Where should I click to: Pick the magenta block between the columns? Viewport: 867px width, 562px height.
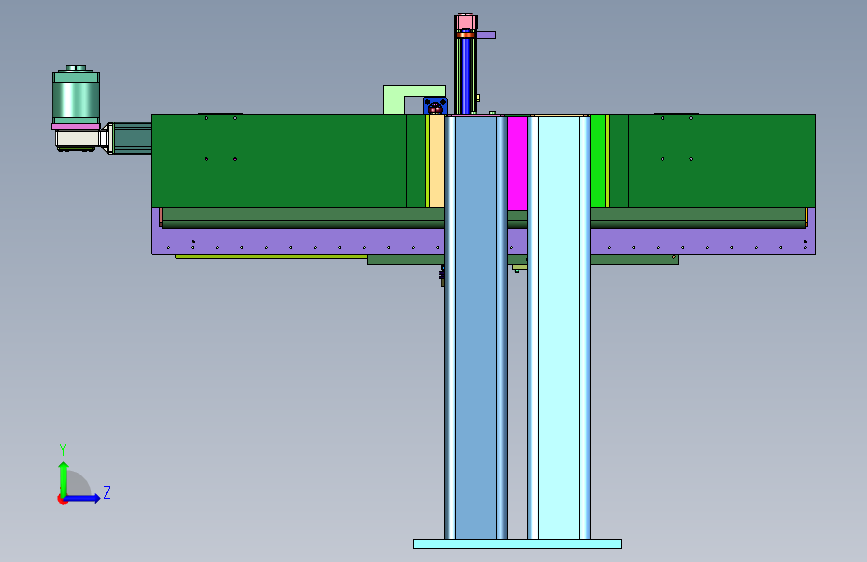[x=517, y=163]
